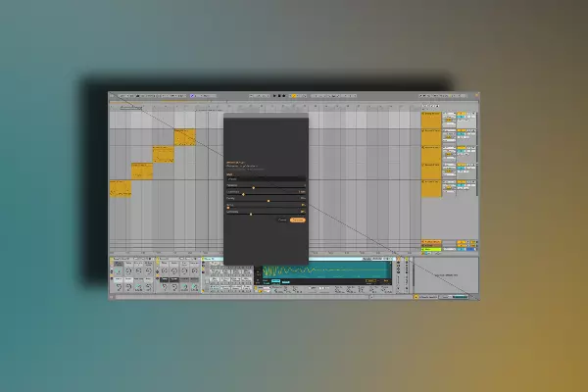588x392 pixels.
Task: Click the orange confirm button in the dialog
Action: 298,220
